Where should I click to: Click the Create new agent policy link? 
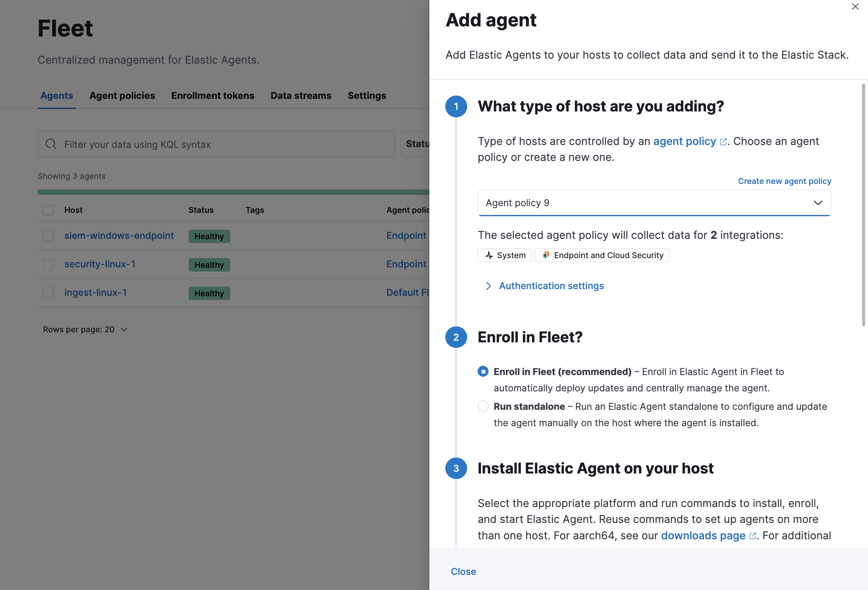[x=784, y=181]
